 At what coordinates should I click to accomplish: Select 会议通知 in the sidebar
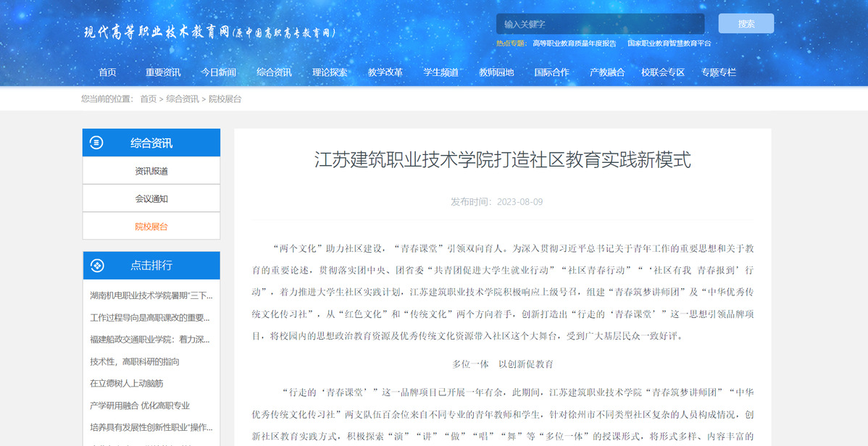(x=151, y=199)
